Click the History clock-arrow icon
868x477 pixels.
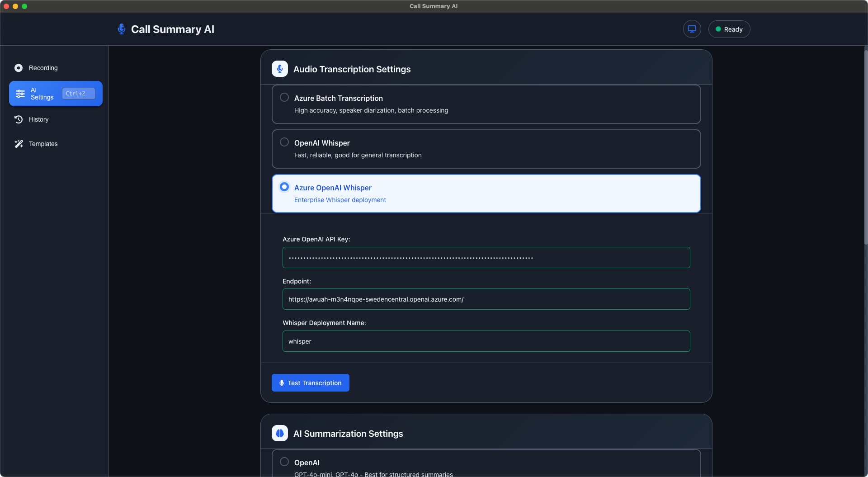tap(19, 119)
